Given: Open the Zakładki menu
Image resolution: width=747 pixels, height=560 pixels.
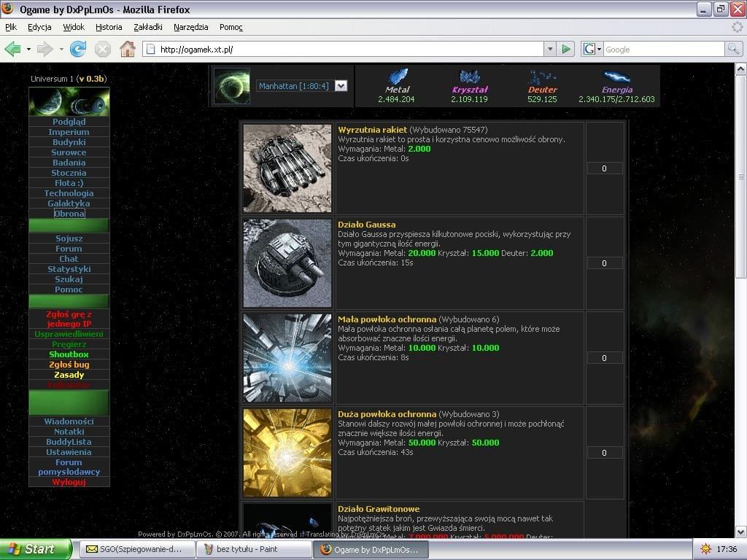Looking at the screenshot, I should [147, 27].
